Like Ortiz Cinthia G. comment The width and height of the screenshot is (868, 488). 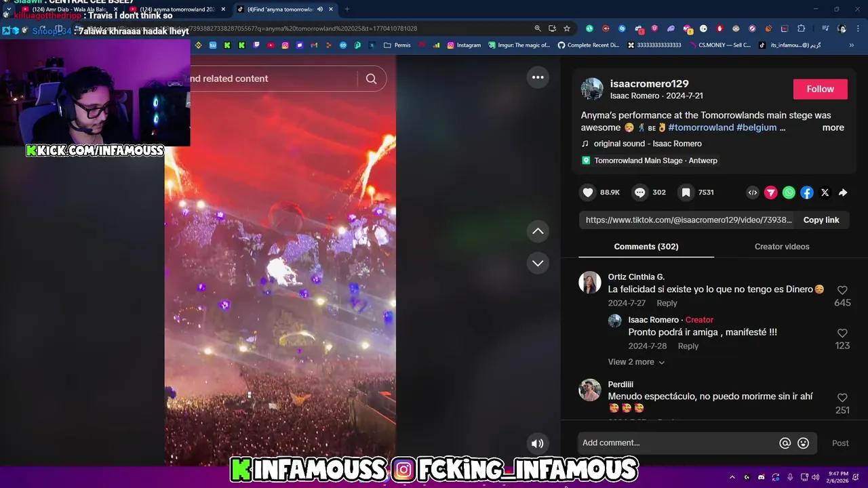842,290
